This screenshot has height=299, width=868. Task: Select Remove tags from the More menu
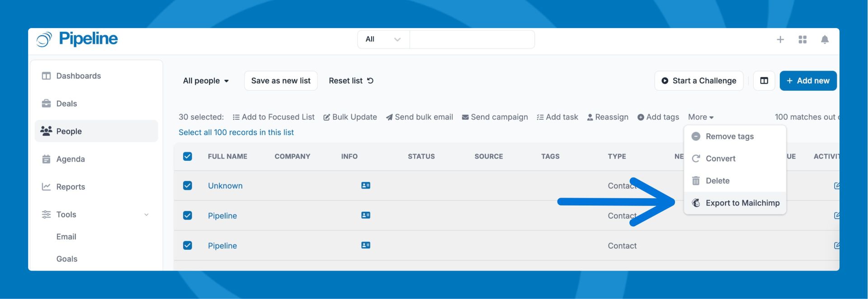click(x=735, y=136)
